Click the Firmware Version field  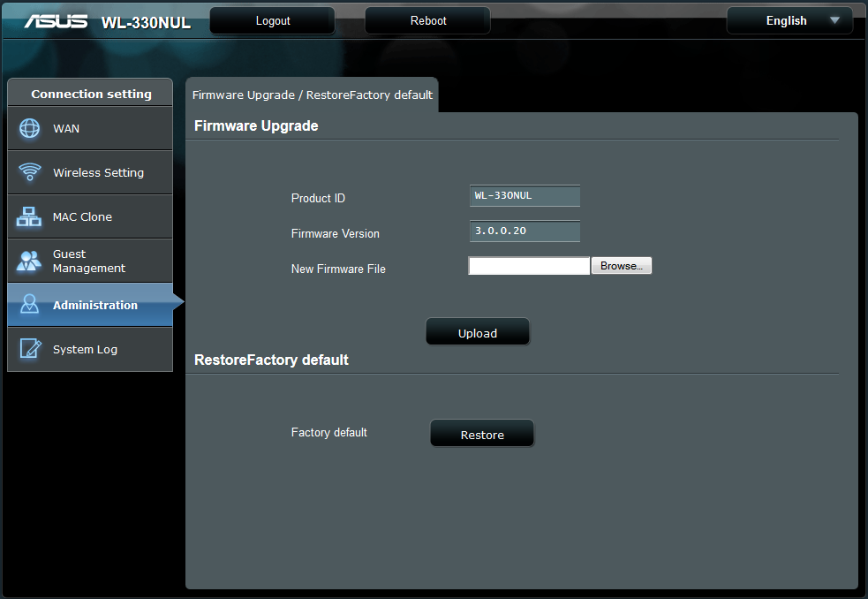525,231
